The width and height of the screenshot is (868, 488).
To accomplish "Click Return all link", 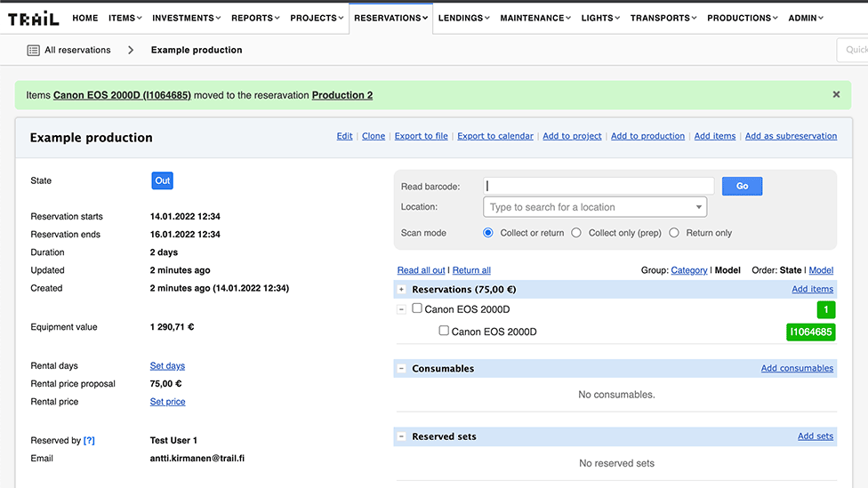I will point(471,270).
